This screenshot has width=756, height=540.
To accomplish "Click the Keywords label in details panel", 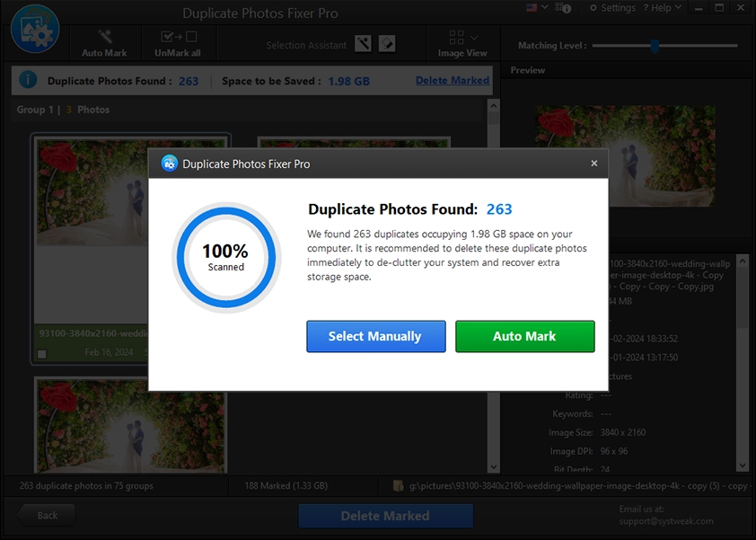I will pyautogui.click(x=572, y=413).
